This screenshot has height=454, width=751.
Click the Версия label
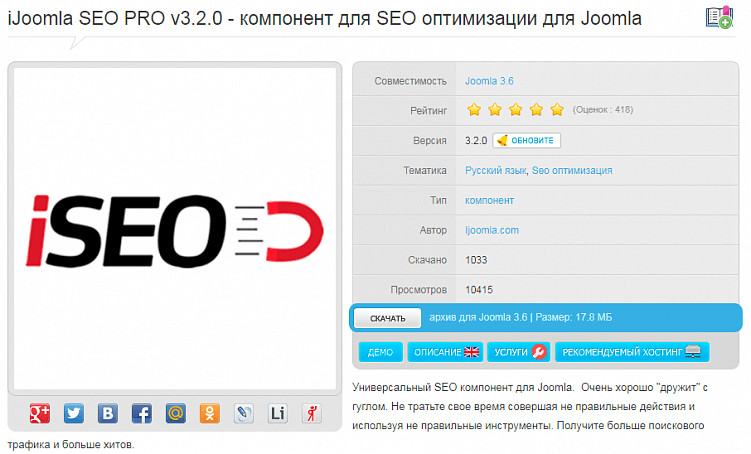click(430, 140)
